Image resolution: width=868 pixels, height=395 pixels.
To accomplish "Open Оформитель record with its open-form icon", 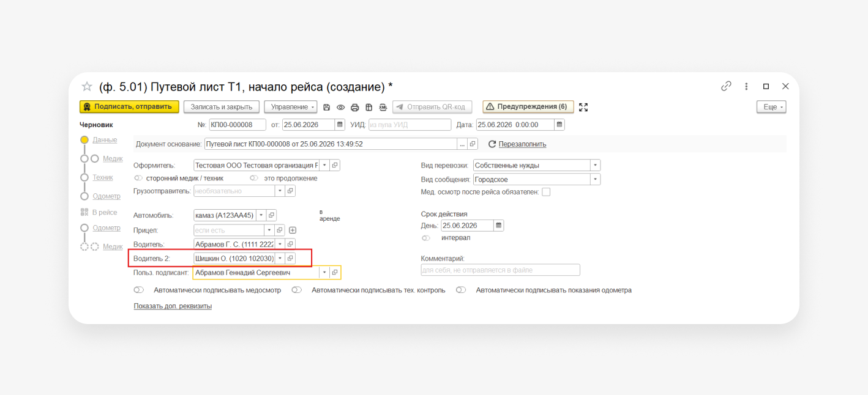I will (x=335, y=165).
